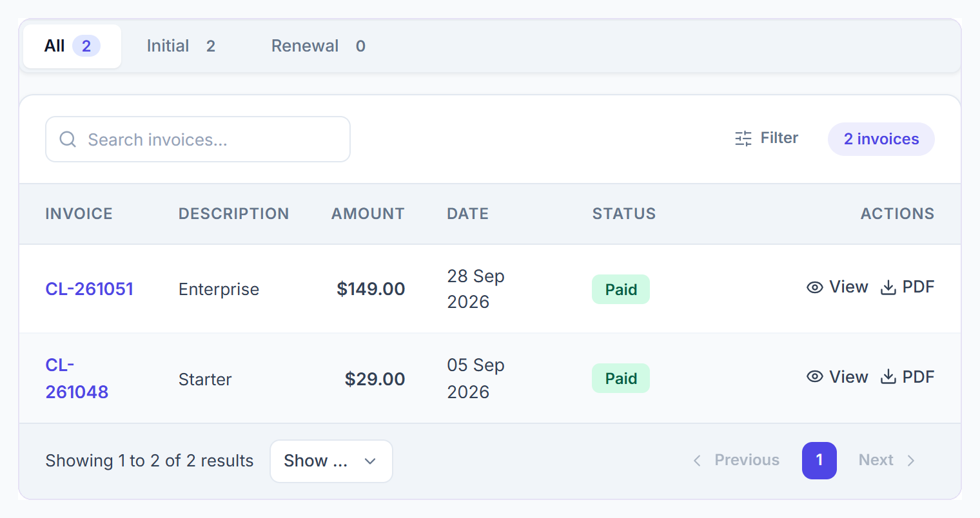Click the 28 Sep 2026 date
Screen dimensions: 980x518
coord(476,289)
